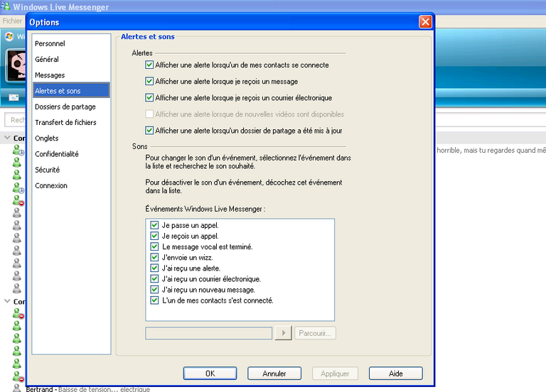
Task: Click the Windows Live Messenger title bar icon
Action: (x=5, y=6)
